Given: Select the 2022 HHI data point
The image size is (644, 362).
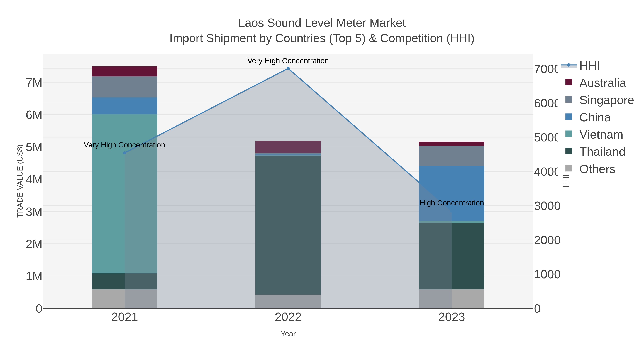Looking at the screenshot, I should (x=288, y=68).
